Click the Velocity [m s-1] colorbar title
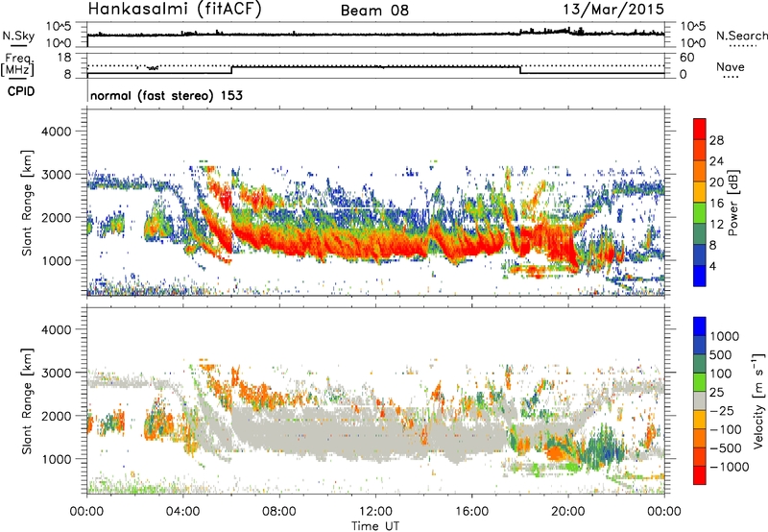 (x=758, y=401)
